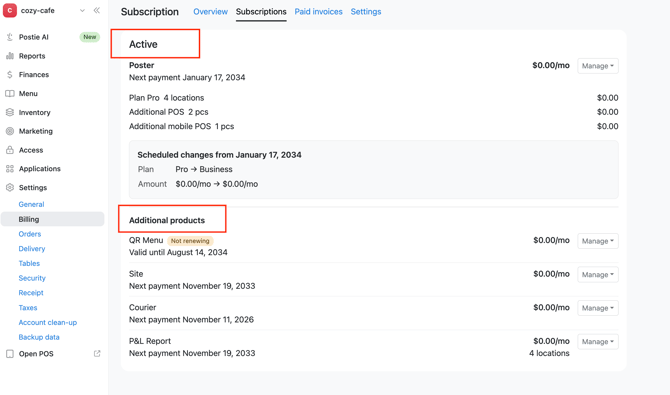Click 'Plan Pro 4 locations' line
Screen dimensions: 670x395
tap(167, 98)
